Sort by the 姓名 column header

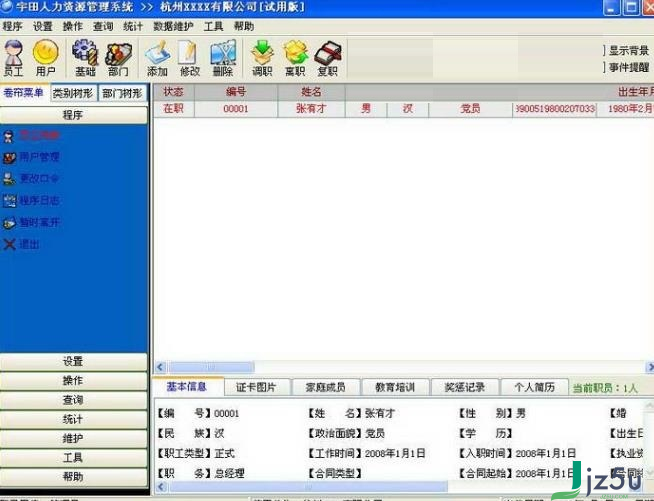click(x=312, y=92)
